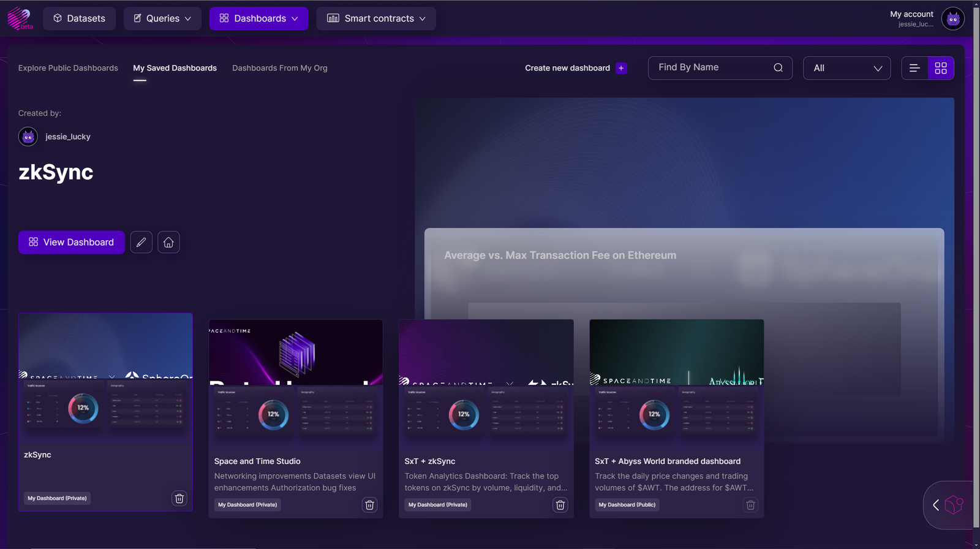Switch to Dashboards From My Org tab
This screenshot has height=549, width=980.
(280, 68)
